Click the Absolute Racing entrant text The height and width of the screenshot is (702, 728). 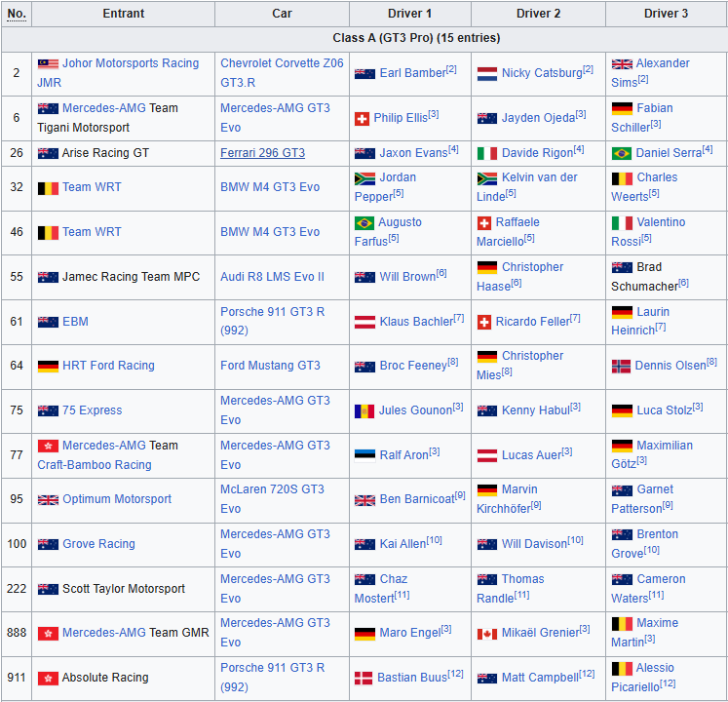(x=105, y=678)
